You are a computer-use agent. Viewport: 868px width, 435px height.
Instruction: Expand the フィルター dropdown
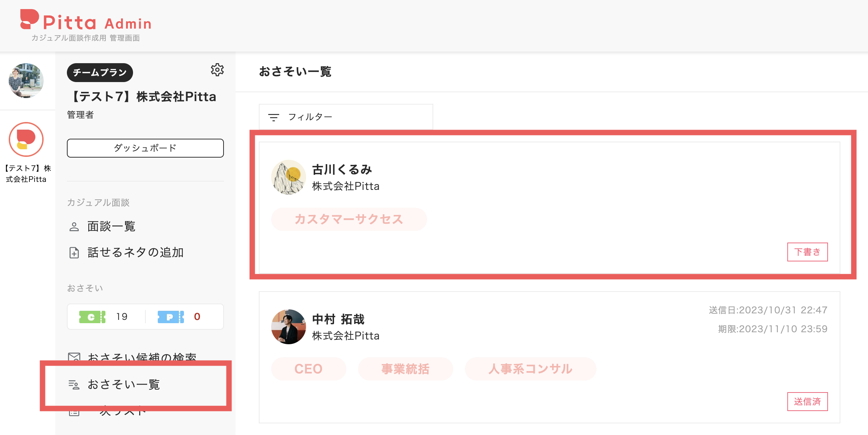coord(346,117)
